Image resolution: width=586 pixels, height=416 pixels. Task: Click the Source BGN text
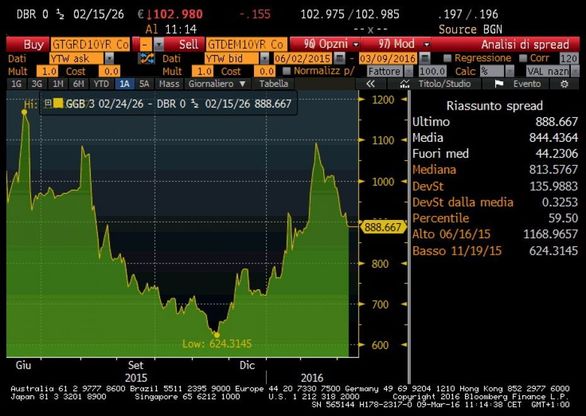470,30
